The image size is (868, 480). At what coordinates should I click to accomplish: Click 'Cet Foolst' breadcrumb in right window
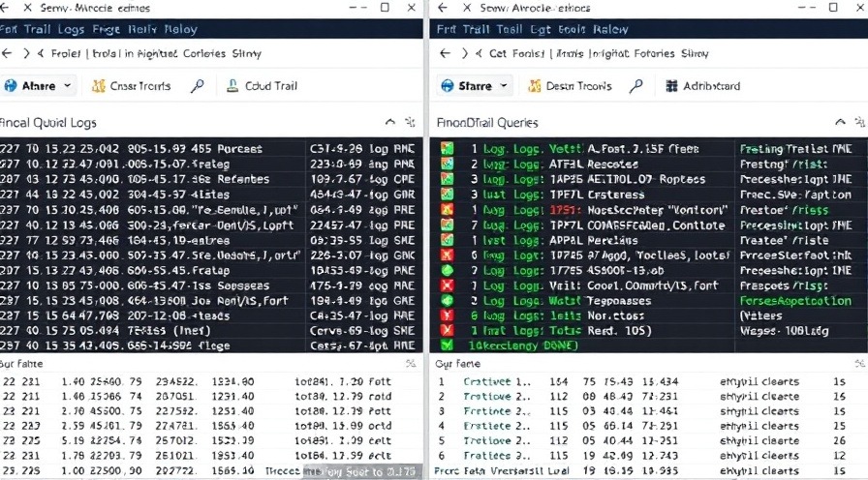click(514, 53)
